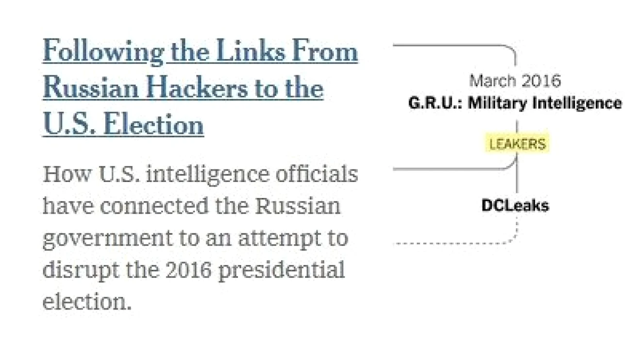
Task: Click the vertical connector between LEAKERS and DCLeaks
Action: 517,174
